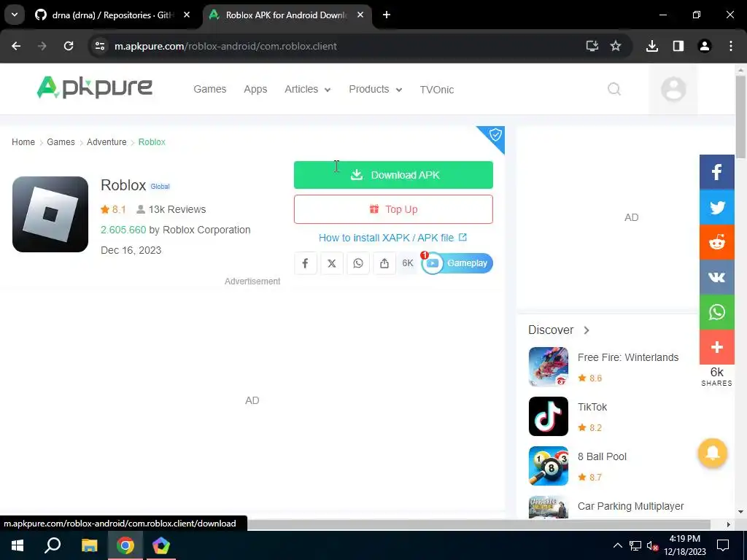Open File Explorer from taskbar

pyautogui.click(x=89, y=545)
